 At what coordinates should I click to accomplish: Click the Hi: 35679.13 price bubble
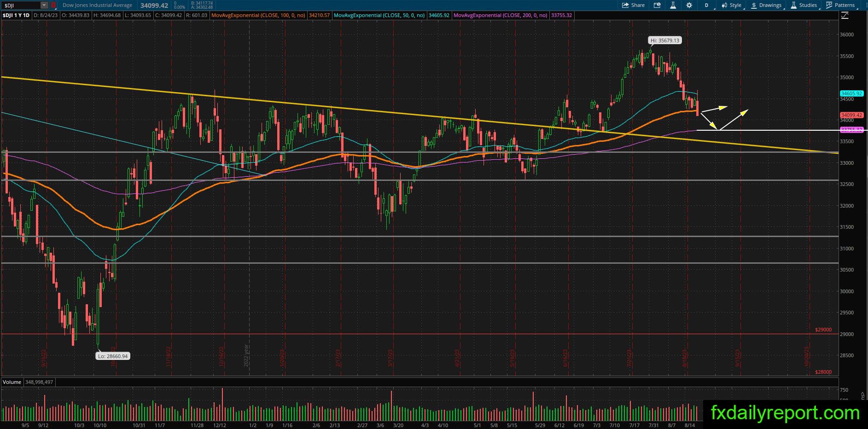click(x=665, y=41)
